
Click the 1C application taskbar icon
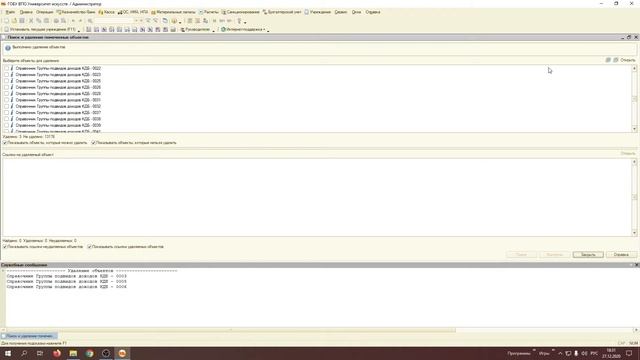(x=122, y=353)
